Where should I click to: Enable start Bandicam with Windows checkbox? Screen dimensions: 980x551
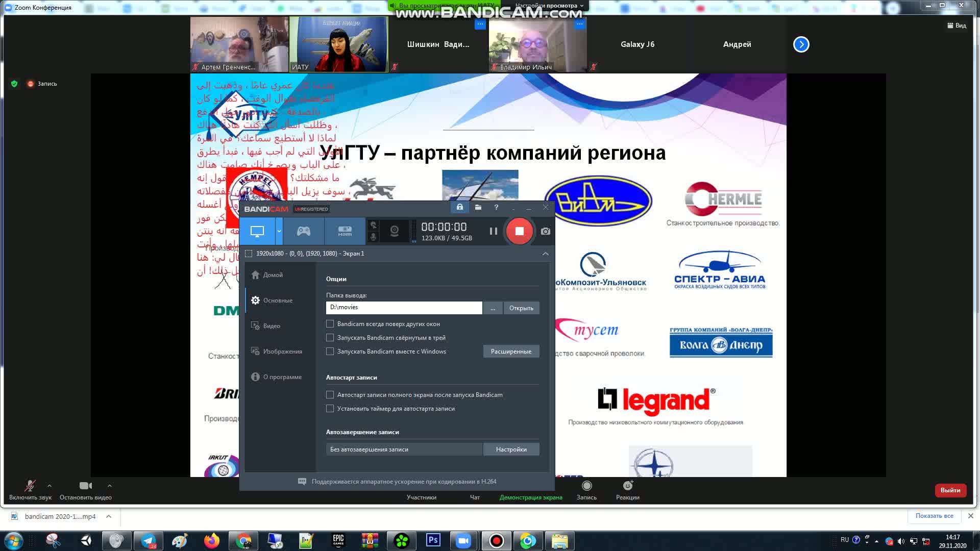(x=330, y=352)
